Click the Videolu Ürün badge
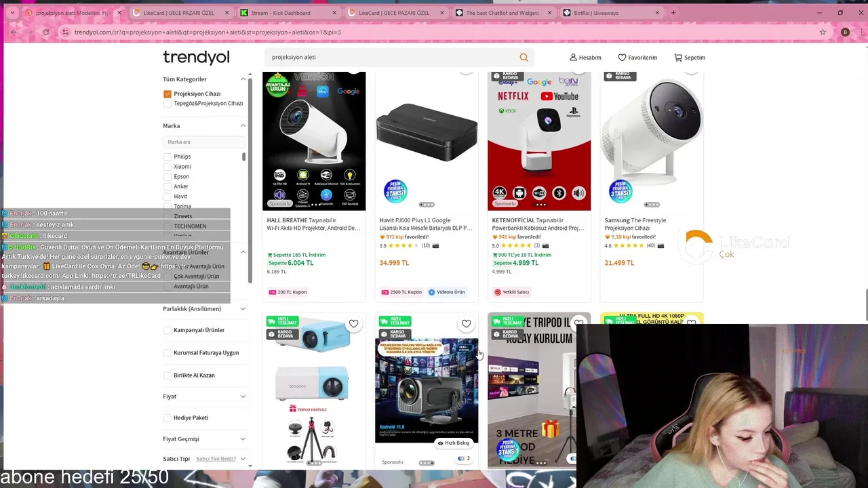868x488 pixels. (447, 292)
